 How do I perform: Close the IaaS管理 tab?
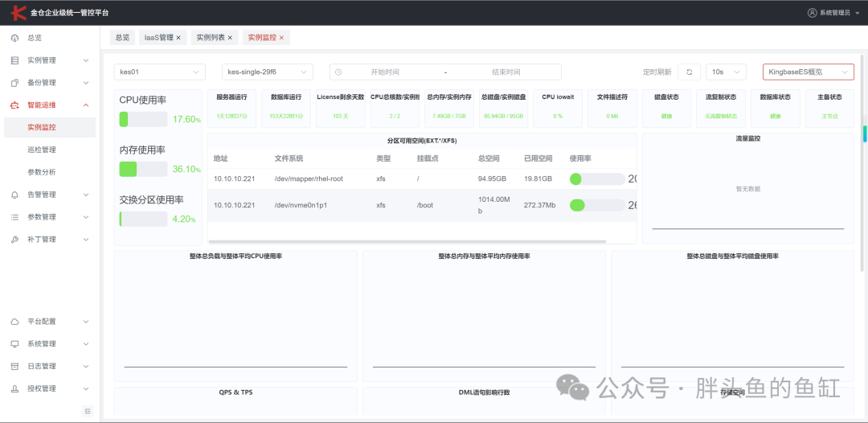(x=178, y=38)
